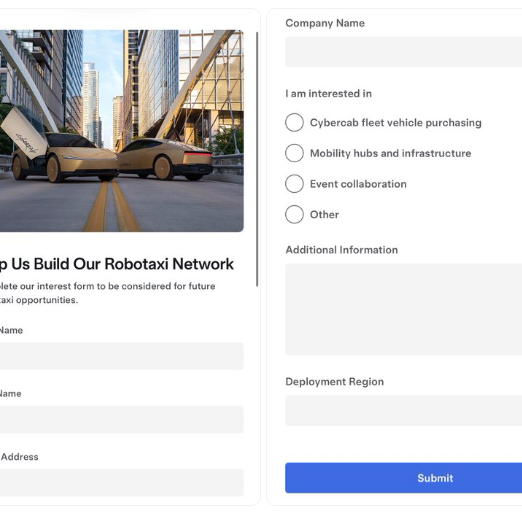This screenshot has height=522, width=522.
Task: Select the Cybercab fleet vehicle purchasing radio button
Action: tap(294, 122)
